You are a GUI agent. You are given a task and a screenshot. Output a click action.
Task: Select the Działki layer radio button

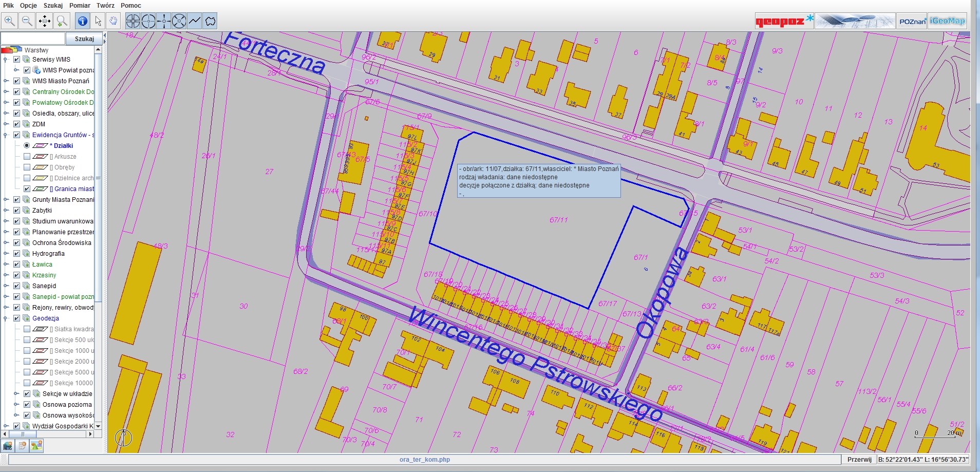tap(27, 146)
